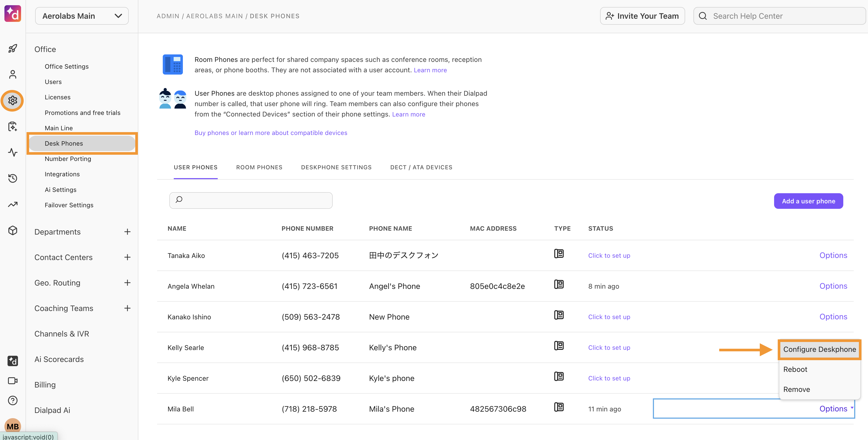Click the Add a user phone button
This screenshot has width=868, height=440.
[x=808, y=201]
